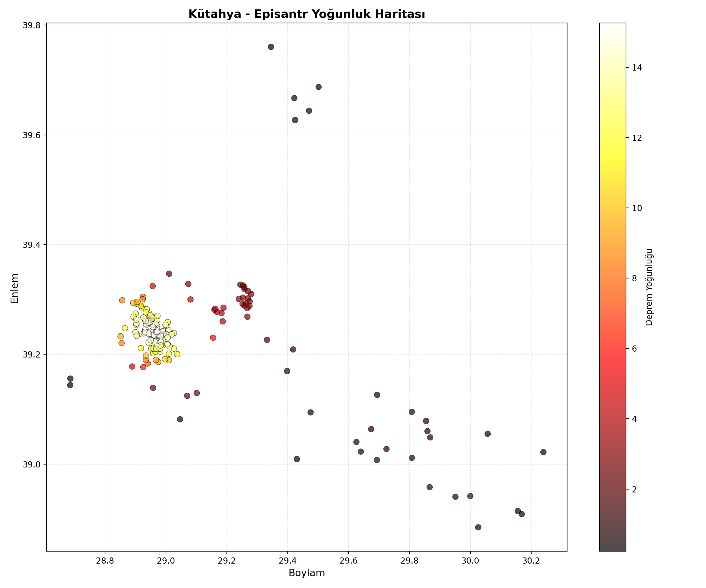Viewport: 706px width, 588px height.
Task: Click the x-axis tick label 29.2
Action: (x=227, y=561)
